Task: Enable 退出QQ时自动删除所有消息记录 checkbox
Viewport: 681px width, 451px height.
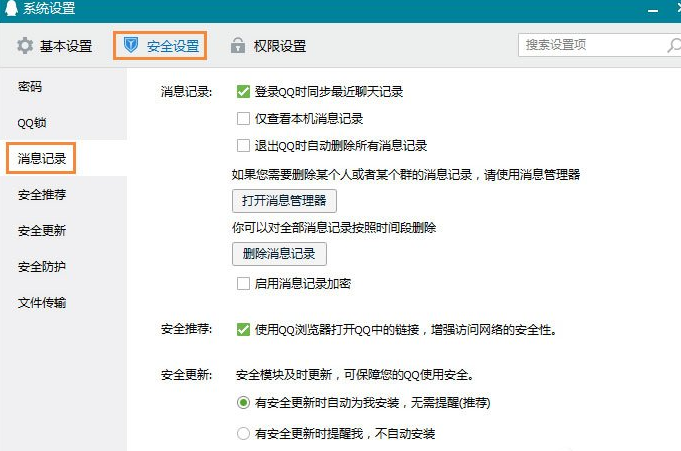Action: pyautogui.click(x=243, y=145)
